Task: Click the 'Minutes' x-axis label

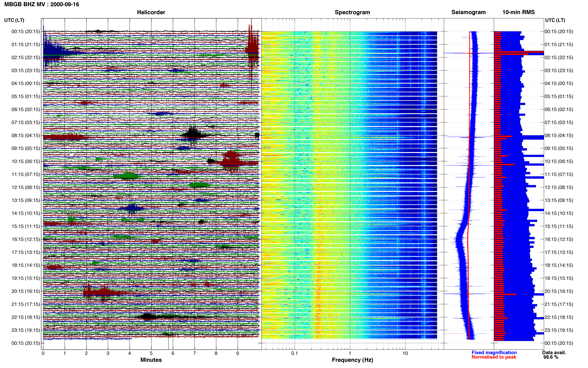Action: point(151,360)
